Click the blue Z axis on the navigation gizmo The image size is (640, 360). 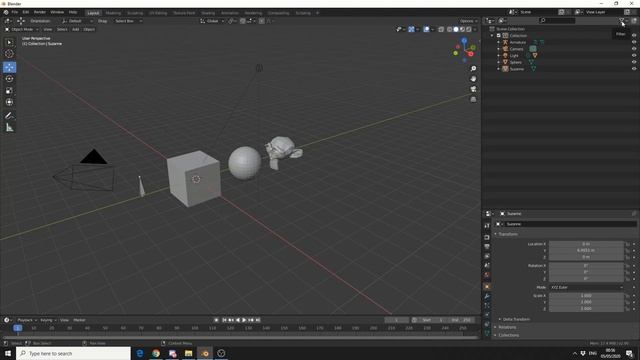pos(464,40)
